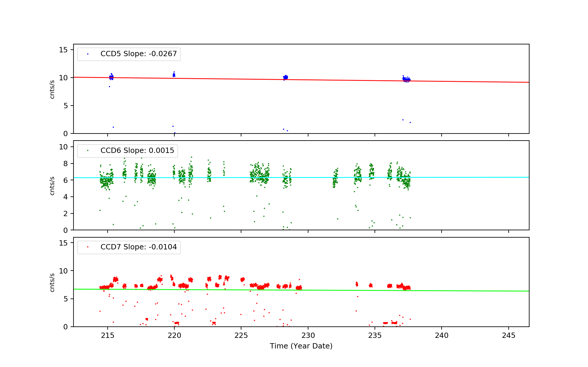Click the CCD5 Slope legend entry
Screen dimensions: 588x367
pyautogui.click(x=138, y=54)
